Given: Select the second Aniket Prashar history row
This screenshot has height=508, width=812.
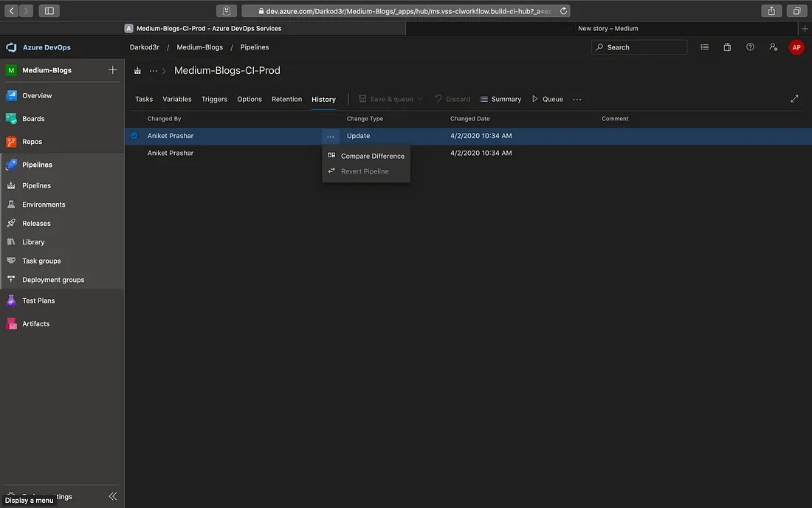Looking at the screenshot, I should click(468, 153).
